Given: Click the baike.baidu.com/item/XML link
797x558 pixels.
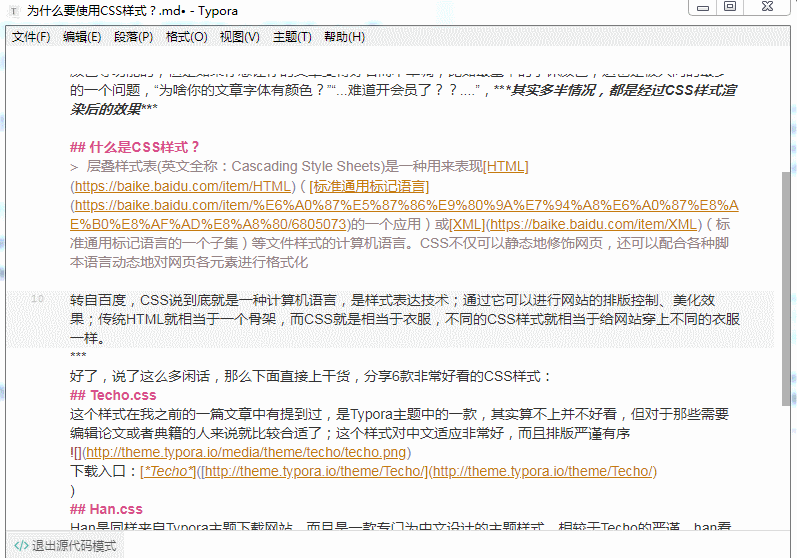Looking at the screenshot, I should pyautogui.click(x=593, y=224).
